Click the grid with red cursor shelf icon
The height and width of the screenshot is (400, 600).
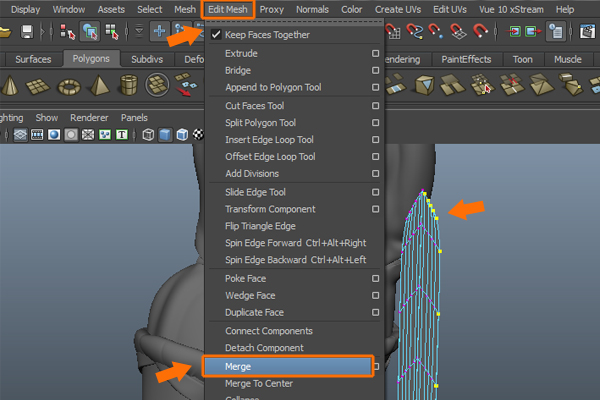point(482,85)
